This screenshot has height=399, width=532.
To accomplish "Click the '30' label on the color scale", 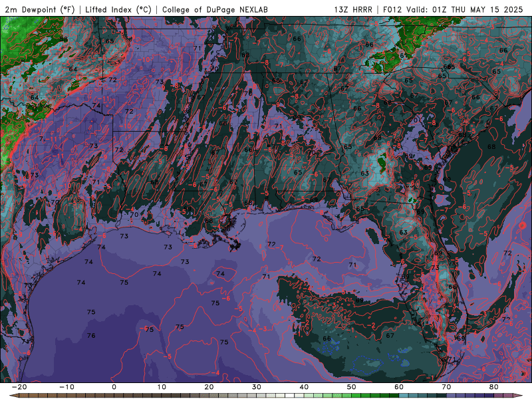I will [257, 387].
